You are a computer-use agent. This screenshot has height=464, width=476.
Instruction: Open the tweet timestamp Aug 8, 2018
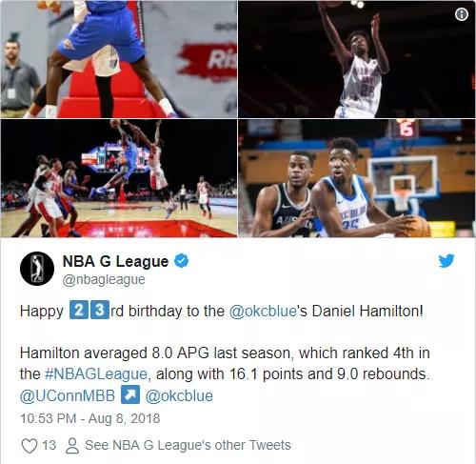tap(89, 418)
